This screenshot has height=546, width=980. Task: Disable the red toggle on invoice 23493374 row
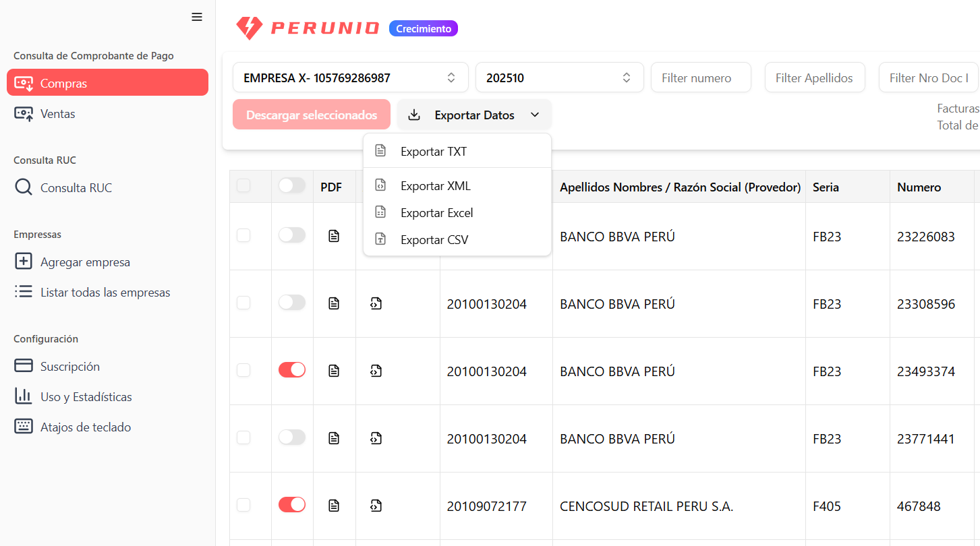pos(291,369)
